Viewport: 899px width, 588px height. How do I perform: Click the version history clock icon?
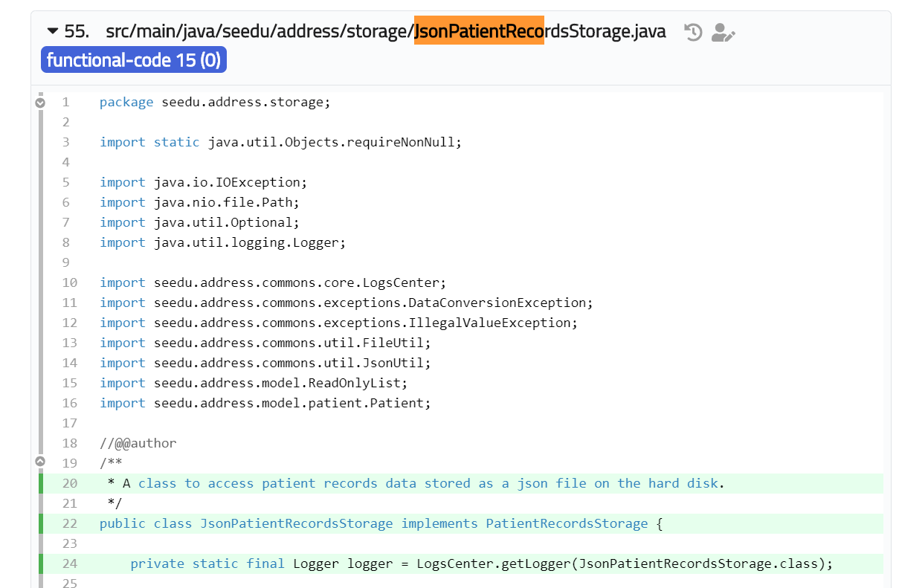pos(692,31)
